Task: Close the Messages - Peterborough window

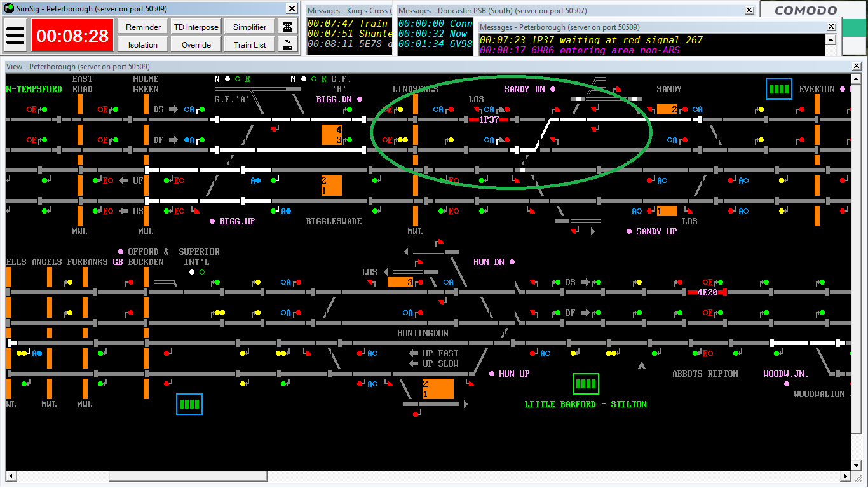Action: 831,27
